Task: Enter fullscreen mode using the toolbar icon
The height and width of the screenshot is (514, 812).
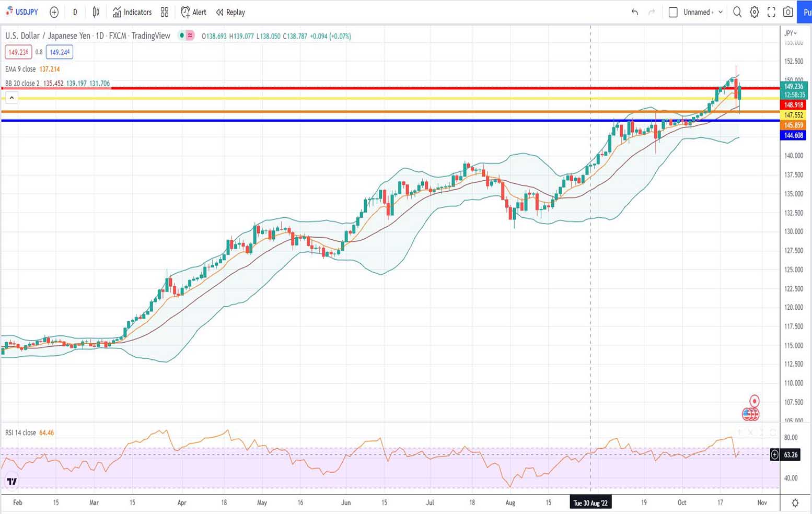Action: (771, 12)
